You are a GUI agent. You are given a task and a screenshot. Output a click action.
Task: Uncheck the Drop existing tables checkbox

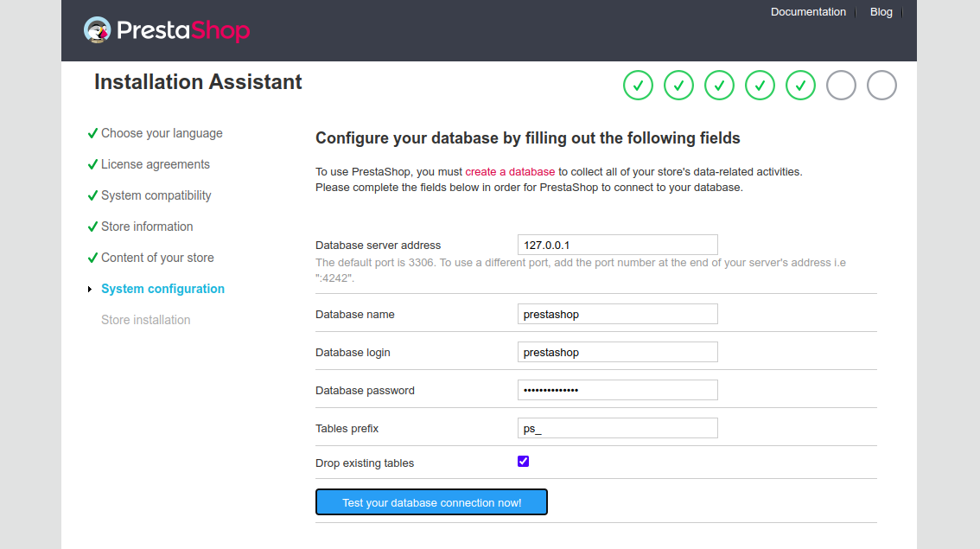[523, 462]
